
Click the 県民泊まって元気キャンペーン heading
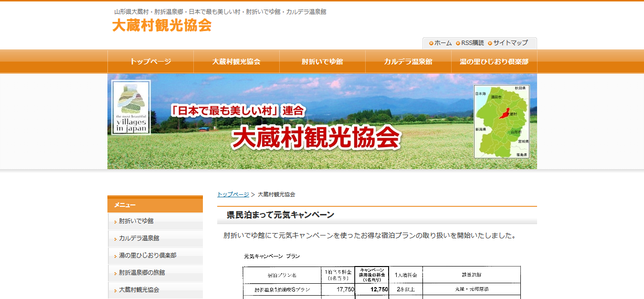(x=280, y=215)
